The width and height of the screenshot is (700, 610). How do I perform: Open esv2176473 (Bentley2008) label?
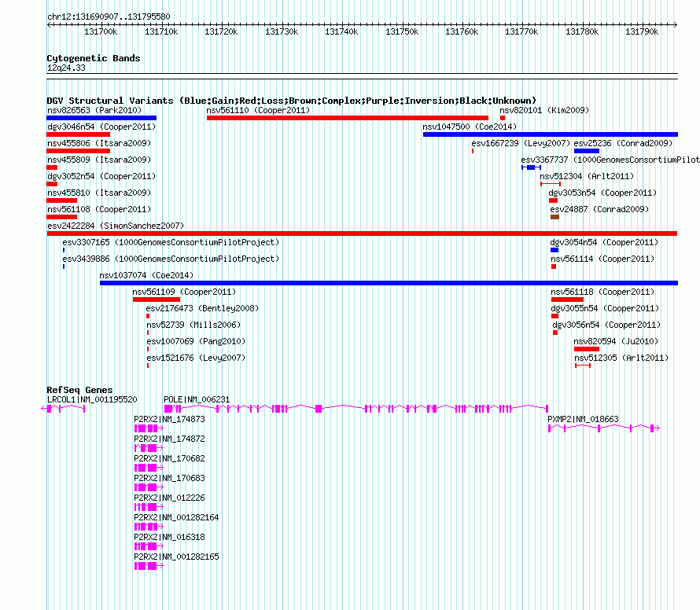(x=202, y=308)
